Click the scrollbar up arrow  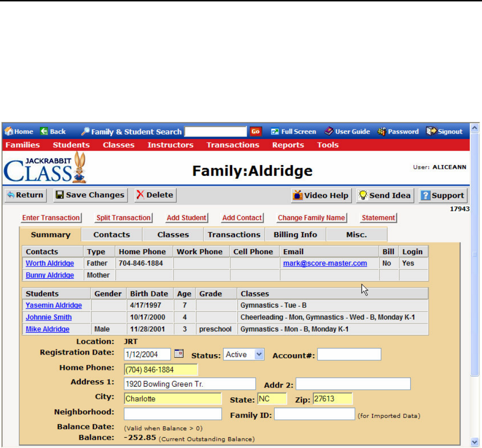tap(474, 128)
